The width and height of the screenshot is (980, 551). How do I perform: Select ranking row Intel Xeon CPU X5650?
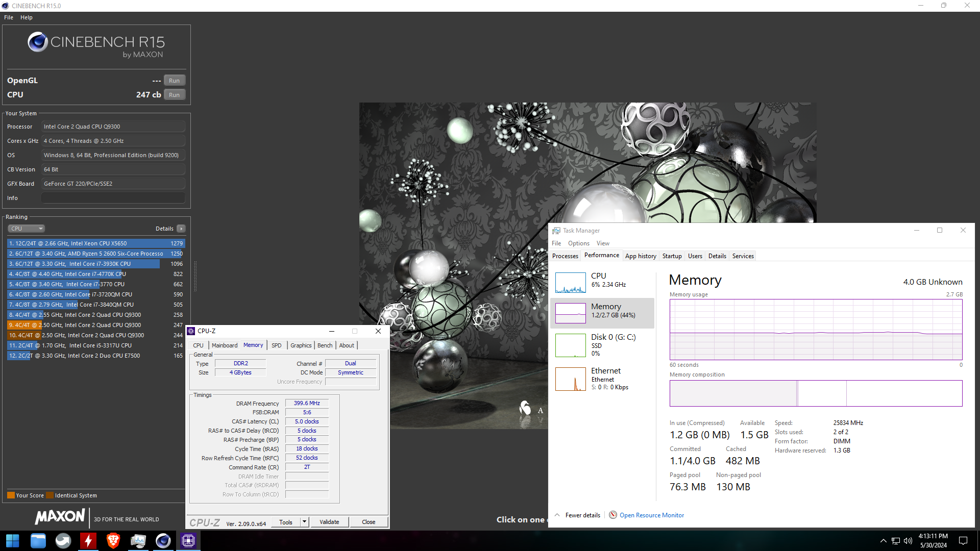click(95, 243)
